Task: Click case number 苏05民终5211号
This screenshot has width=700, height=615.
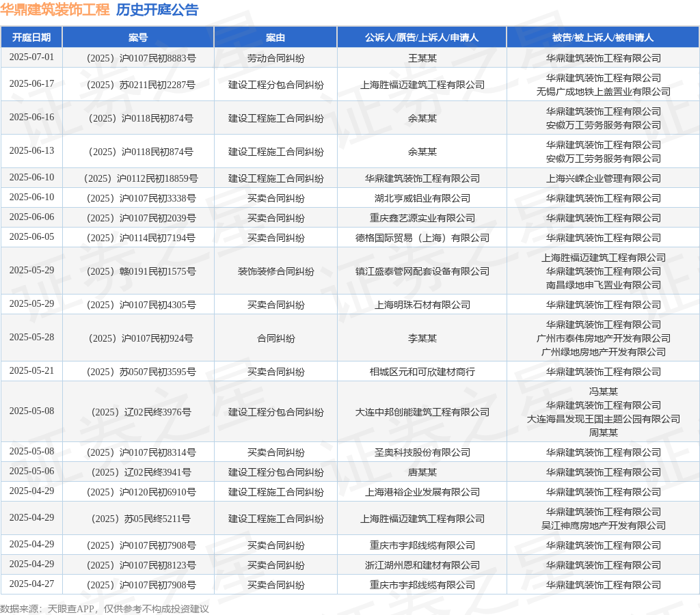Action: coord(141,519)
